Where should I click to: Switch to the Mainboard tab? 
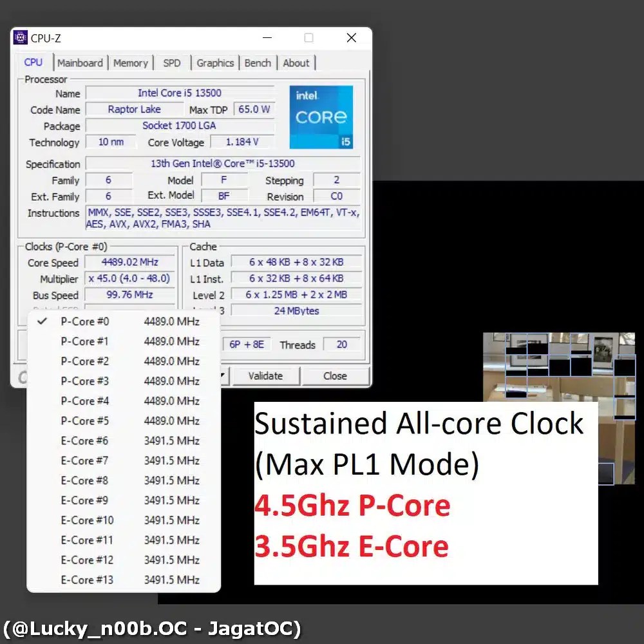pyautogui.click(x=80, y=63)
